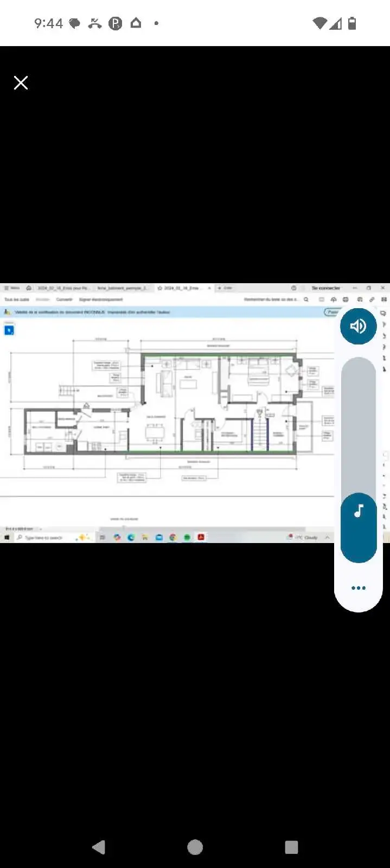Screen dimensions: 390x868
Task: Open the new tab plus button
Action: pos(220,288)
